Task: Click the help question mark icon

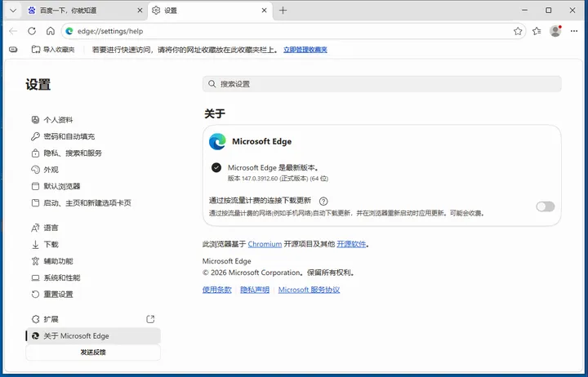Action: click(323, 202)
